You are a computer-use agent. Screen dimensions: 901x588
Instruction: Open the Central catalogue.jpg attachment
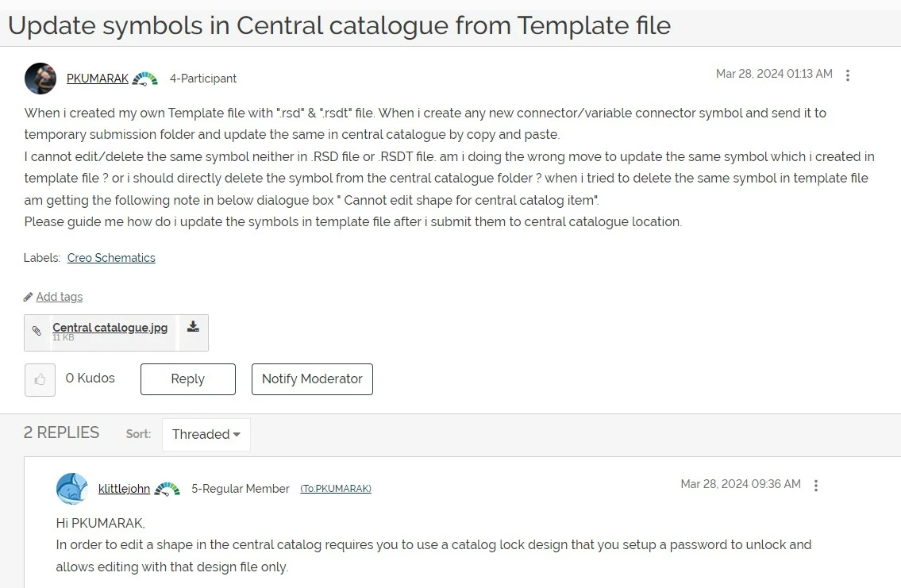click(110, 327)
